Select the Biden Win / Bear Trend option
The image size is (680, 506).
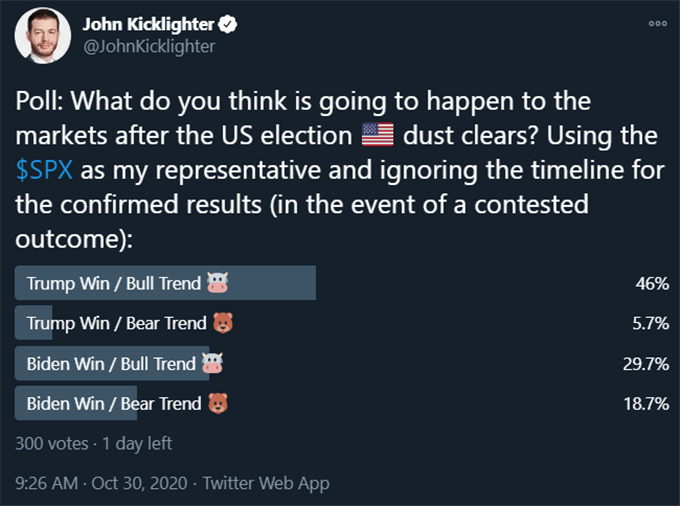coord(342,403)
